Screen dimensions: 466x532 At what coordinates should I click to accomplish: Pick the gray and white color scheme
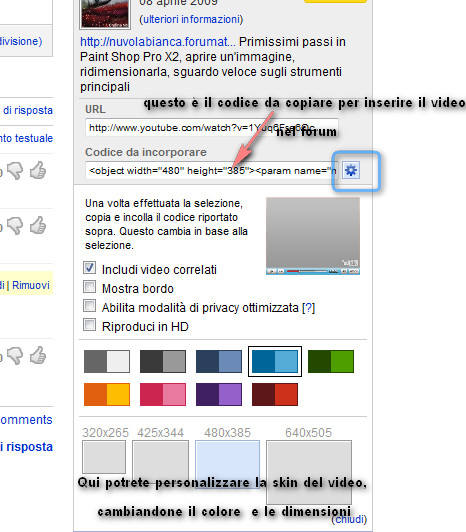107,361
